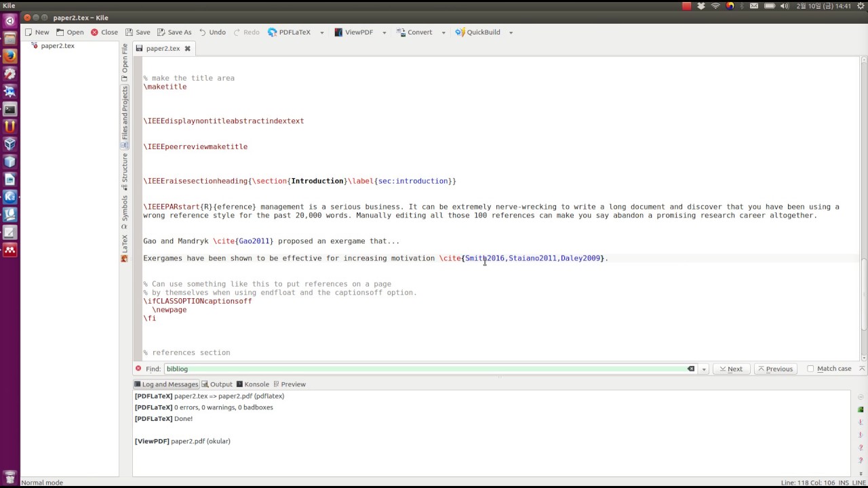
Task: Click into the Find search field
Action: tap(431, 369)
